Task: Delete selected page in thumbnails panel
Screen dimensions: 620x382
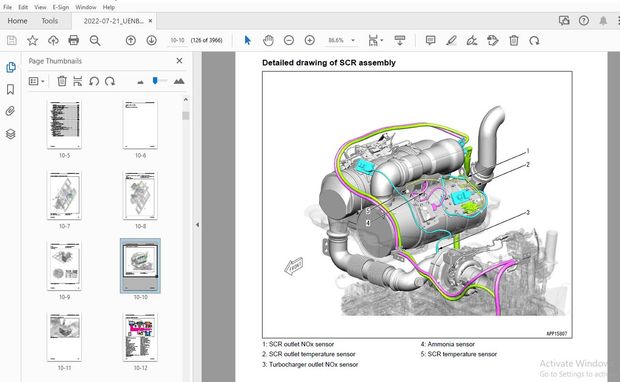Action: pyautogui.click(x=62, y=81)
